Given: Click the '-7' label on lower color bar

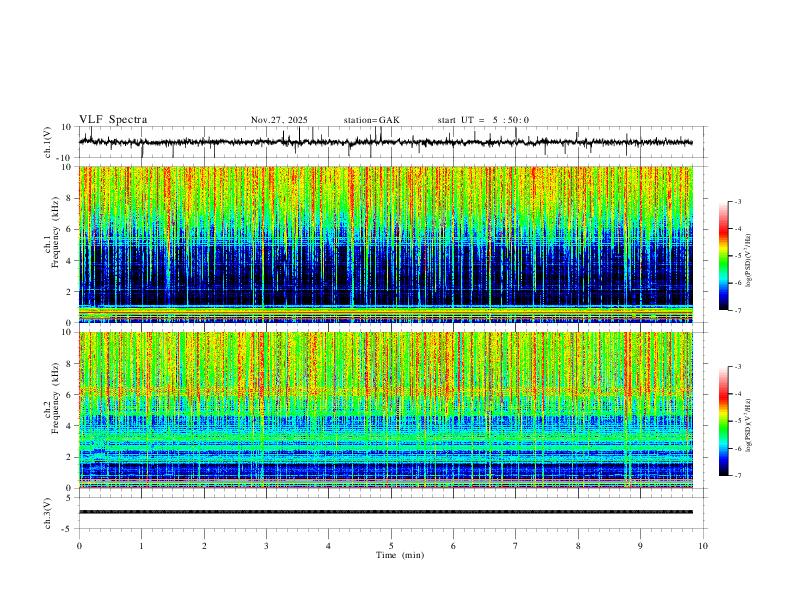Looking at the screenshot, I should [737, 476].
